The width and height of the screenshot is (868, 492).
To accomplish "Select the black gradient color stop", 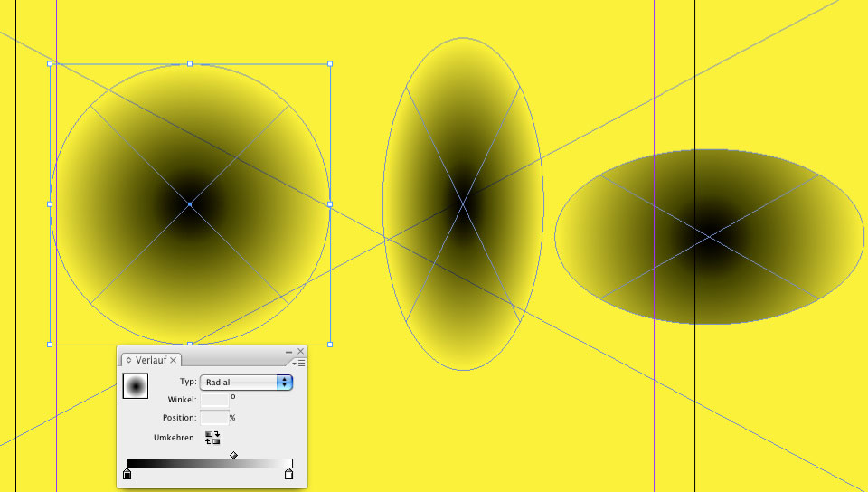I will [127, 474].
